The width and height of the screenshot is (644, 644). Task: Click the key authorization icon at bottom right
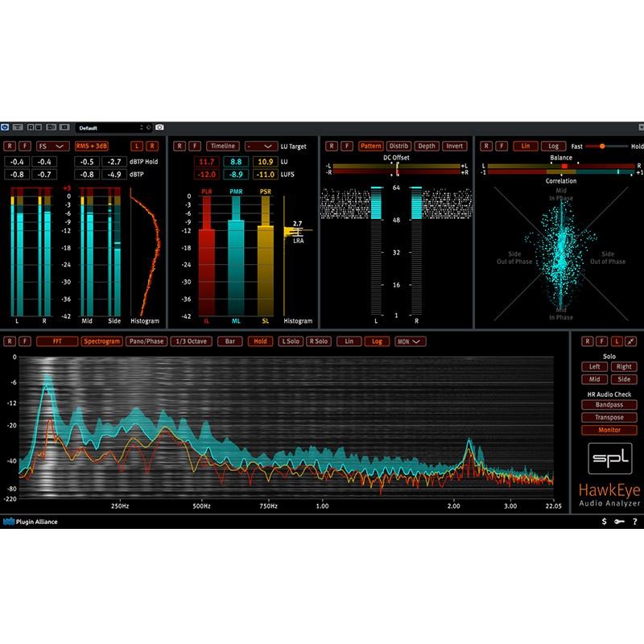(619, 522)
